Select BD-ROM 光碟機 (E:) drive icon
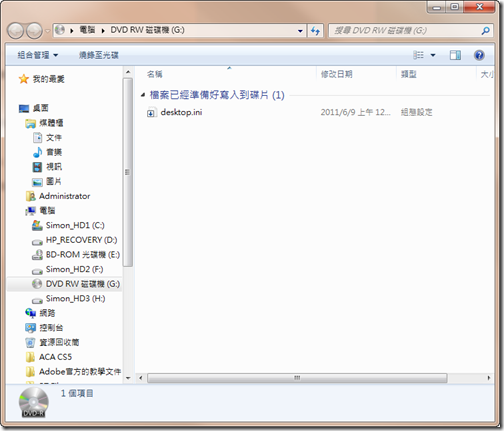 tap(37, 255)
